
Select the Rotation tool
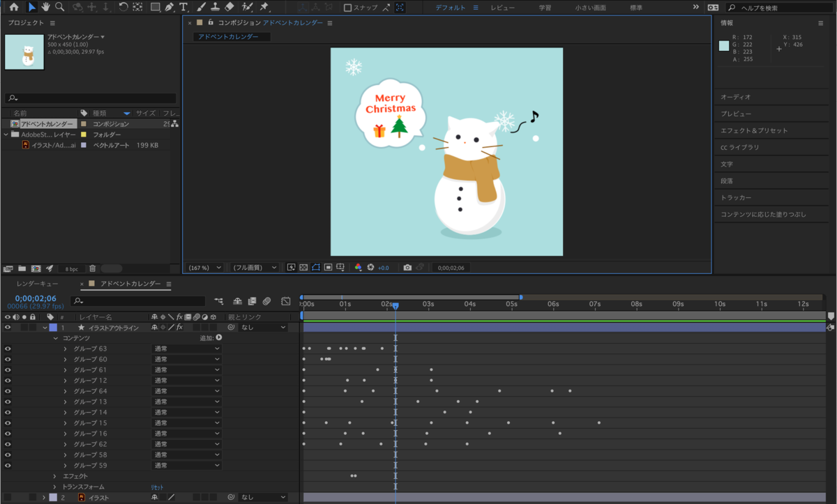[x=123, y=7]
